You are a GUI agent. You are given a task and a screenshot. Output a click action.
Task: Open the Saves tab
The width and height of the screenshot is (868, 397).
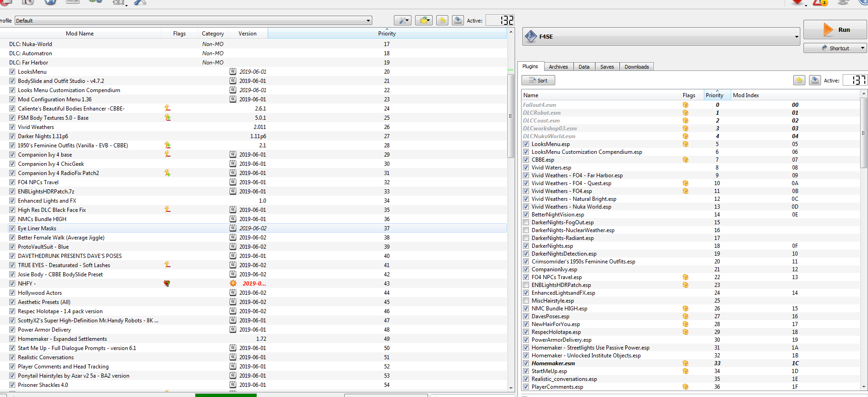coord(607,67)
